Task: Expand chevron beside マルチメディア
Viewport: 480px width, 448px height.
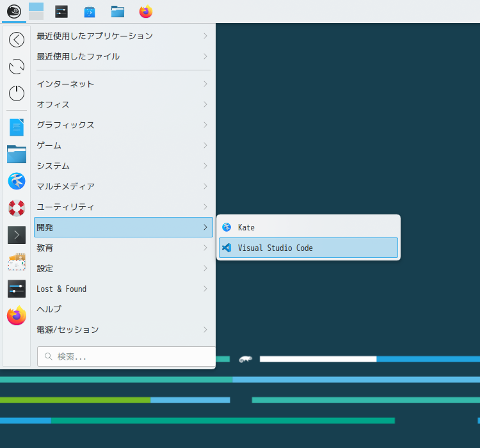Action: coord(205,186)
